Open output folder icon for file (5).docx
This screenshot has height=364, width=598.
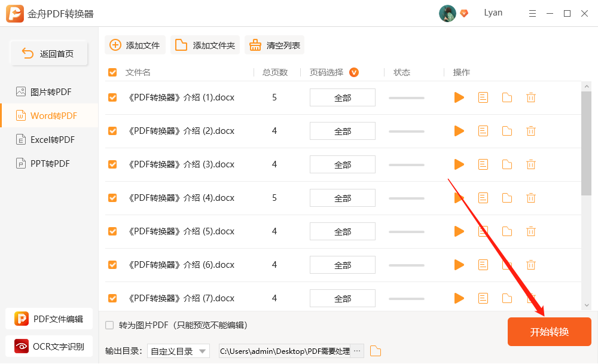click(507, 231)
